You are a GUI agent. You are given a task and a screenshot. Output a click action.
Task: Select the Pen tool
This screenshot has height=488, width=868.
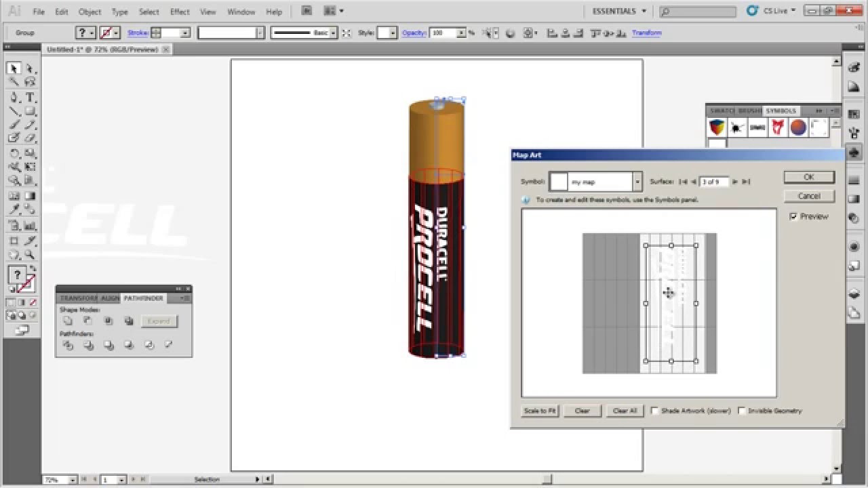14,98
